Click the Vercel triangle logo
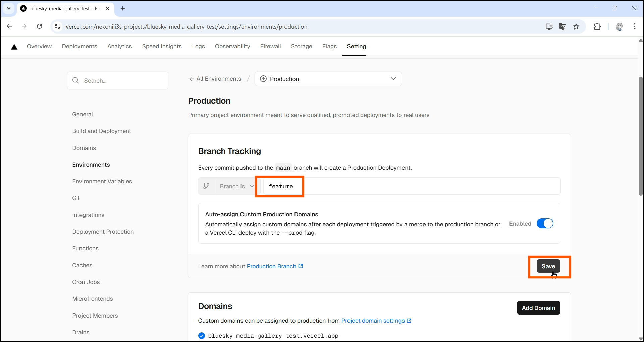 point(14,47)
